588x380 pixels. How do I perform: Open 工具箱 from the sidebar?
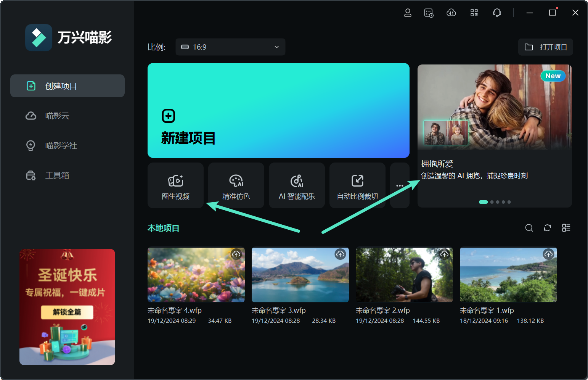tap(58, 175)
